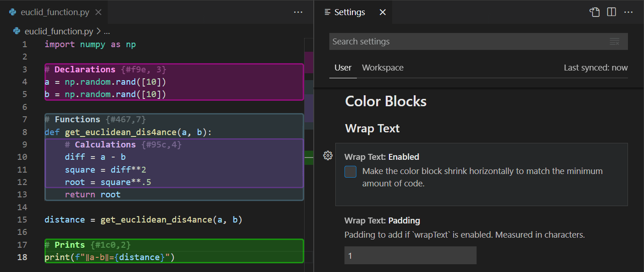Image resolution: width=644 pixels, height=272 pixels.
Task: Click inside the Search settings field
Action: (x=468, y=42)
